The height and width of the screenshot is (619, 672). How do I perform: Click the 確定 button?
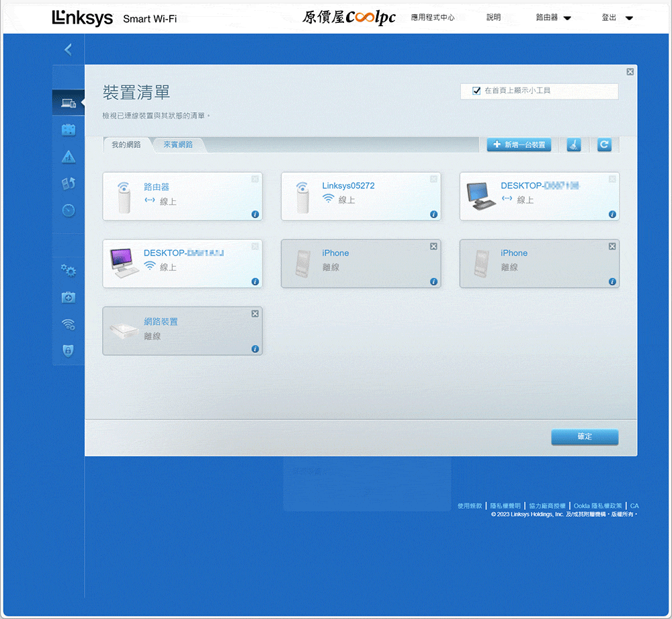585,437
